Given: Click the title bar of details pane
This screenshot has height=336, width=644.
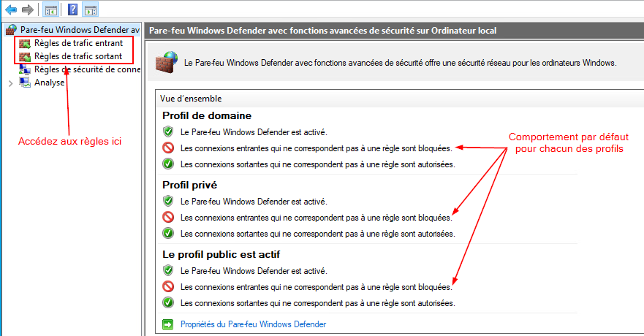Looking at the screenshot, I should point(395,31).
